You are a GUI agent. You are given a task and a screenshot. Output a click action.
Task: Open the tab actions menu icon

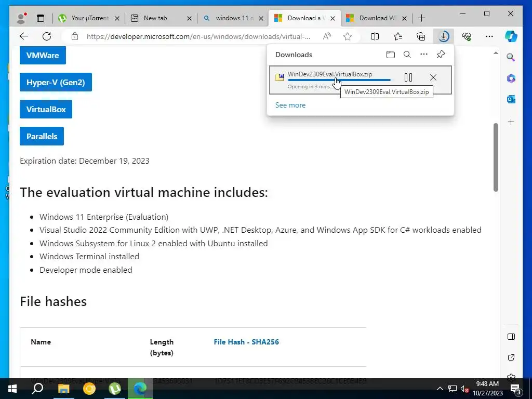click(x=41, y=18)
